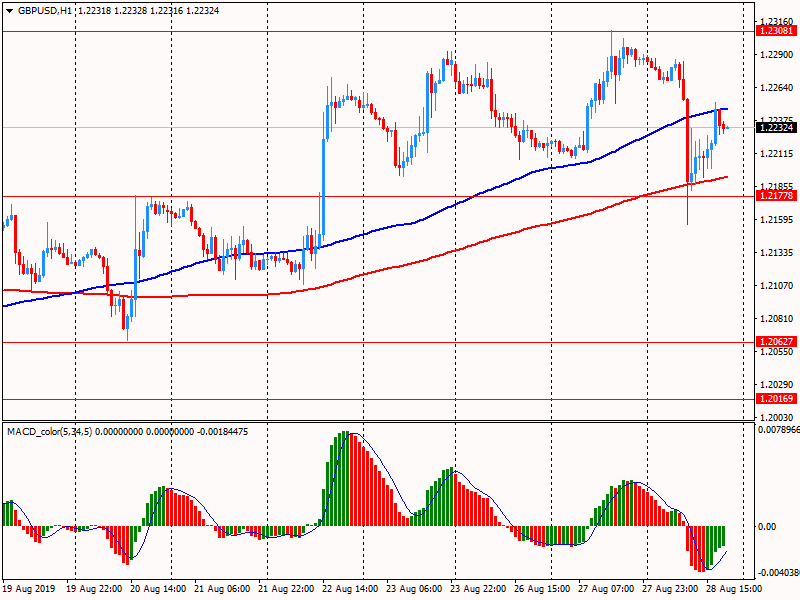This screenshot has height=600, width=800.
Task: Click the 1.20290 price scale label
Action: point(777,385)
